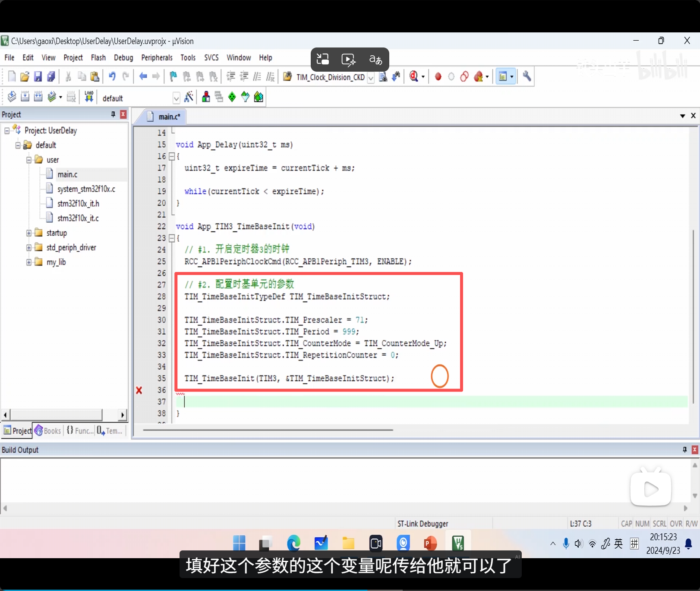Image resolution: width=700 pixels, height=591 pixels.
Task: Uncomment the selected code lines
Action: pos(271,76)
